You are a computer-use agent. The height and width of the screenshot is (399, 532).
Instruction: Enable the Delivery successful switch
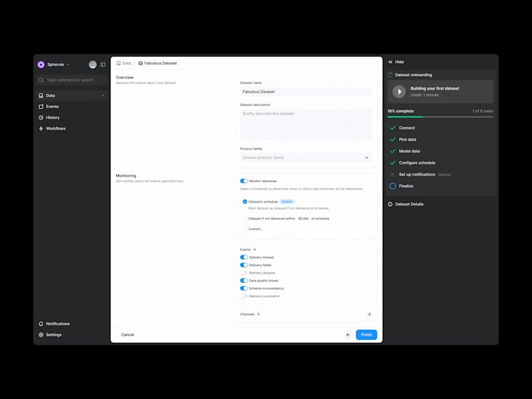[x=244, y=296]
